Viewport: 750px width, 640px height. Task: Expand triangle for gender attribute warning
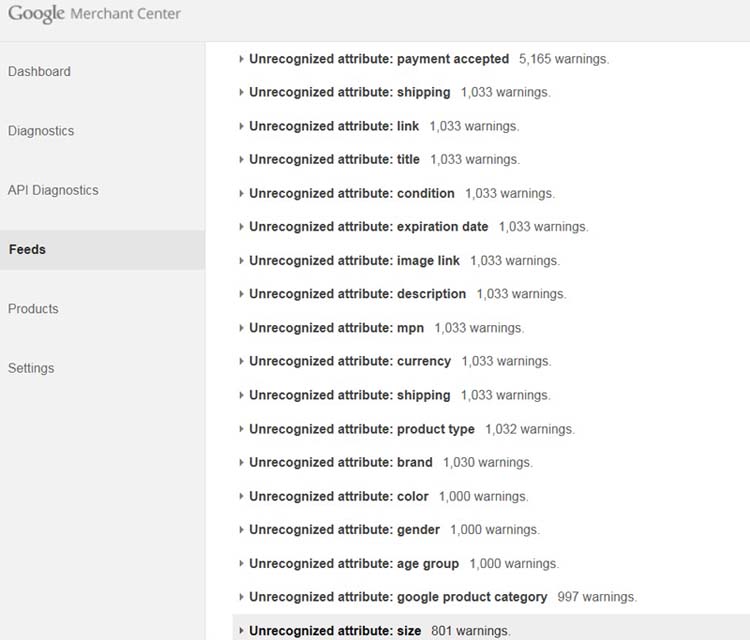[x=241, y=530]
